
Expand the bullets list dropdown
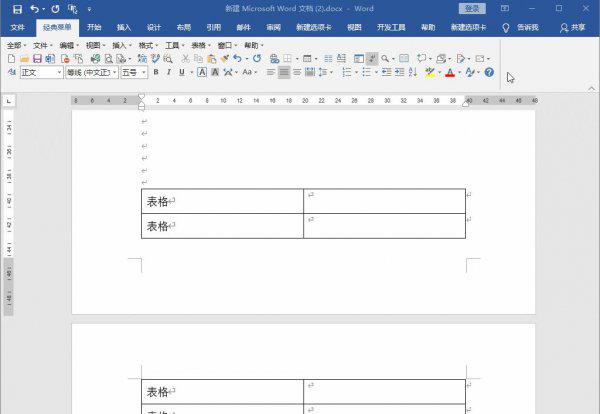coord(376,72)
